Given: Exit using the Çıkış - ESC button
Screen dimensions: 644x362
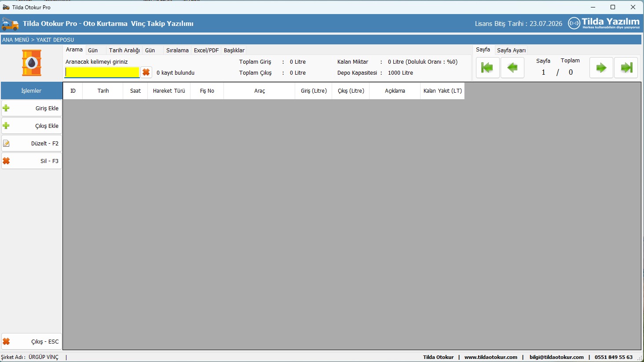Looking at the screenshot, I should (x=32, y=341).
